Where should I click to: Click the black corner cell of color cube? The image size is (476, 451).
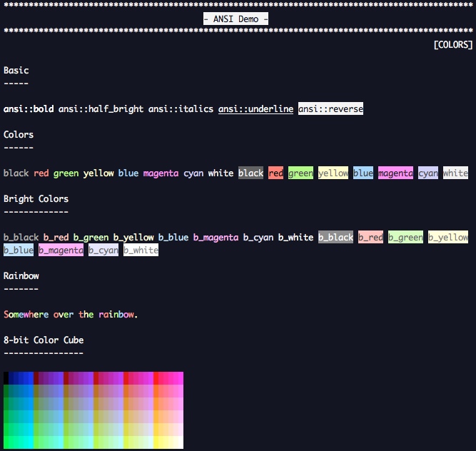(x=6, y=378)
